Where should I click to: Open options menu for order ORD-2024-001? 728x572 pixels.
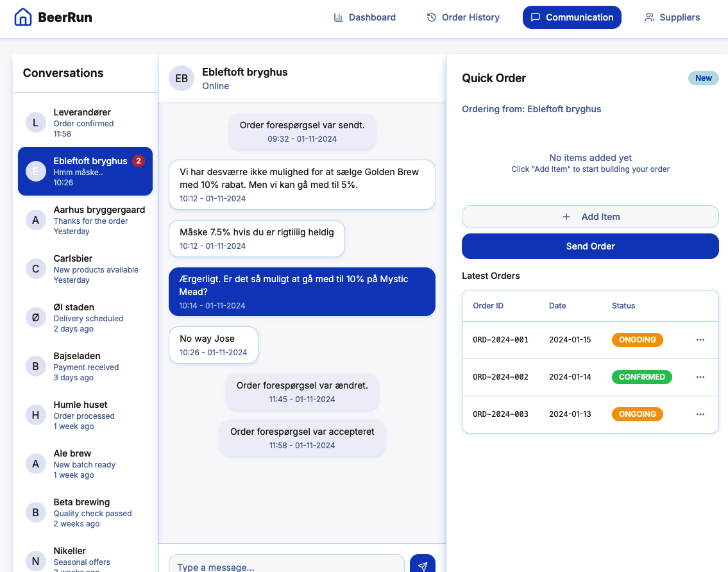coord(700,340)
